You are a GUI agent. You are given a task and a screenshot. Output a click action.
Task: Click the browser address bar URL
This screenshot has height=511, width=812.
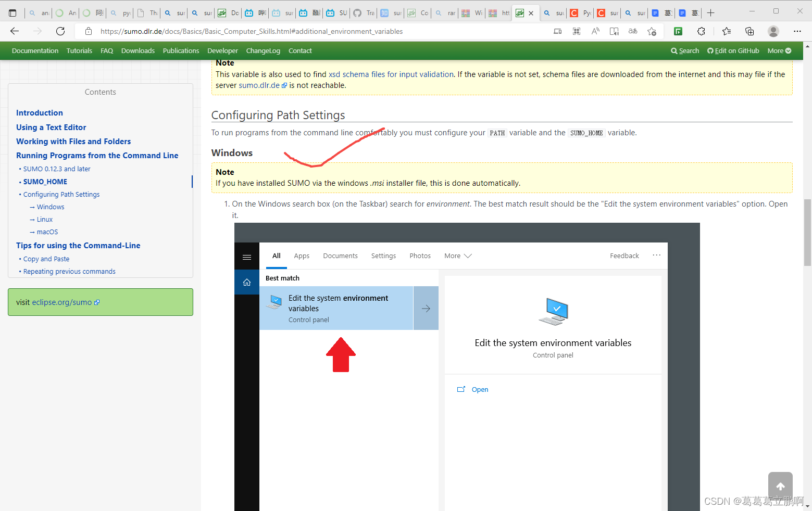[x=252, y=31]
